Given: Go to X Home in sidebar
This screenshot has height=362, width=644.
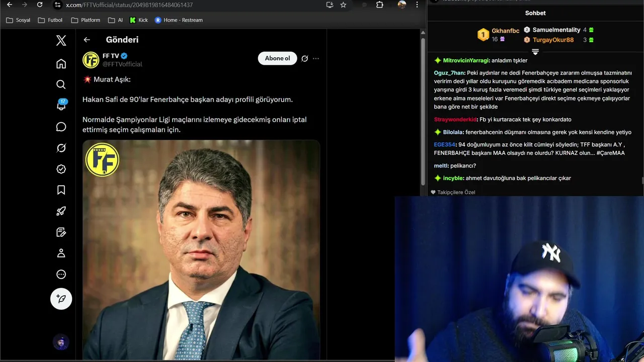Looking at the screenshot, I should click(61, 63).
